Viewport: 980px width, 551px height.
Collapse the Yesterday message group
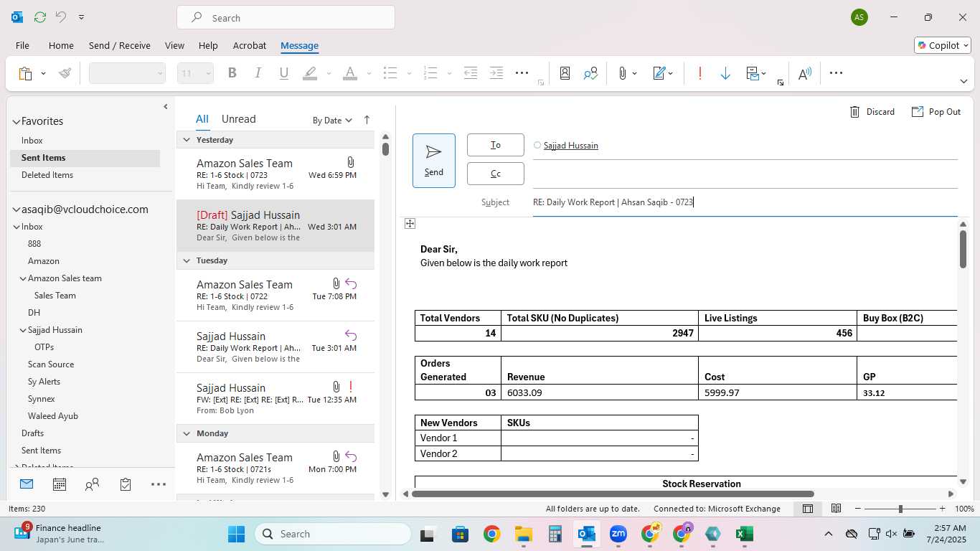[x=187, y=140]
